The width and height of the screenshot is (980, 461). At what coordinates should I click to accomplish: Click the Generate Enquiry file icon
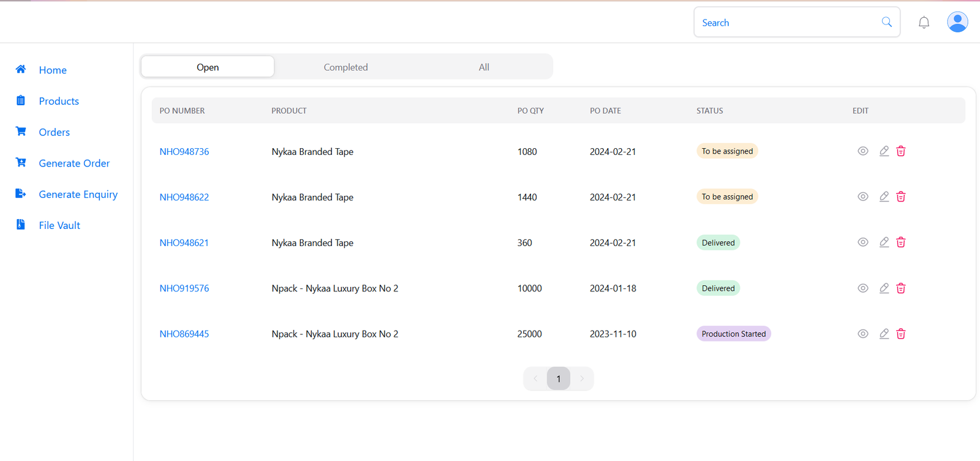tap(21, 193)
